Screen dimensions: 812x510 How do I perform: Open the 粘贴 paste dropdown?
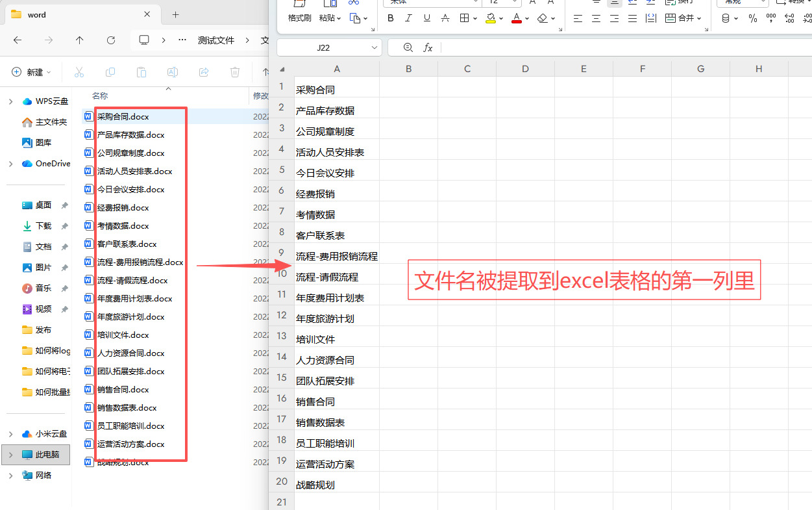pyautogui.click(x=330, y=18)
